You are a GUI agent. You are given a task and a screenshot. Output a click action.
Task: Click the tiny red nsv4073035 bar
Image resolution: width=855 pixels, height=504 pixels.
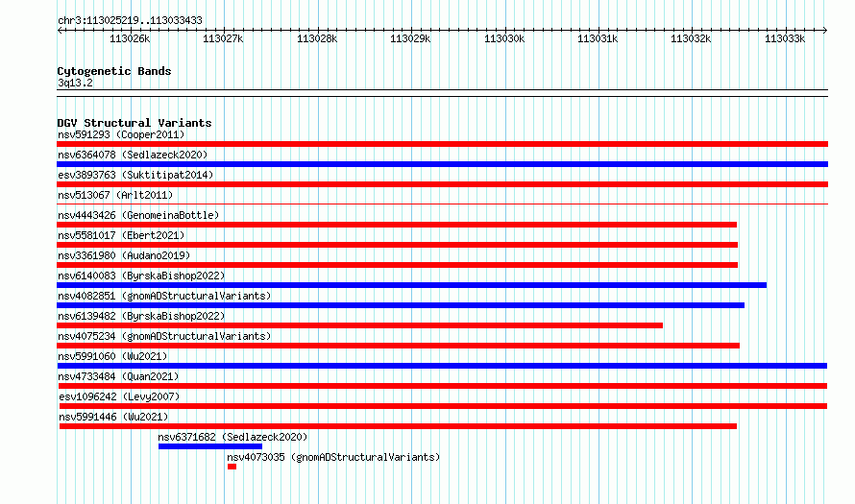coord(232,467)
